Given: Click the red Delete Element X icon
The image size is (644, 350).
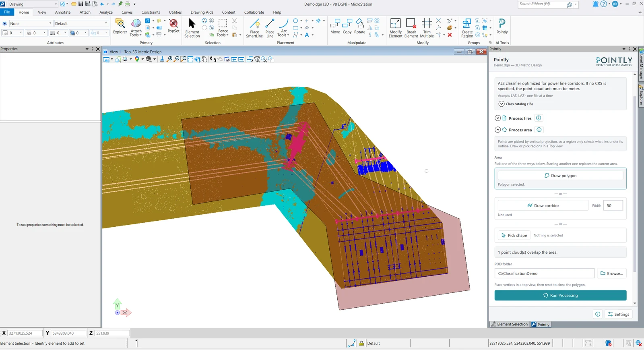Looking at the screenshot, I should (450, 35).
